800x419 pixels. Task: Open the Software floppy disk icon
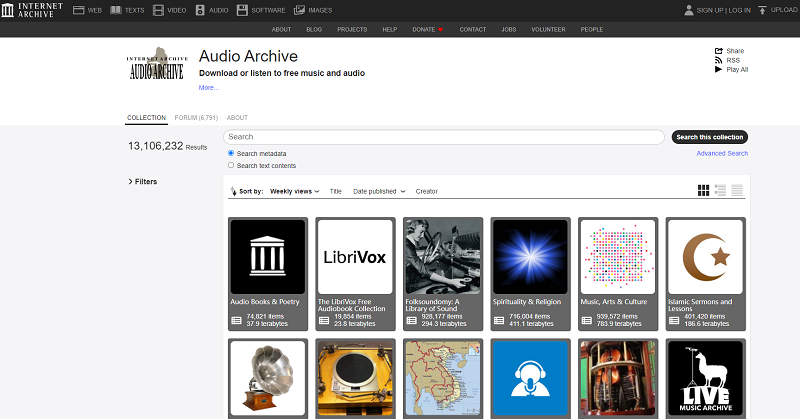(x=242, y=10)
